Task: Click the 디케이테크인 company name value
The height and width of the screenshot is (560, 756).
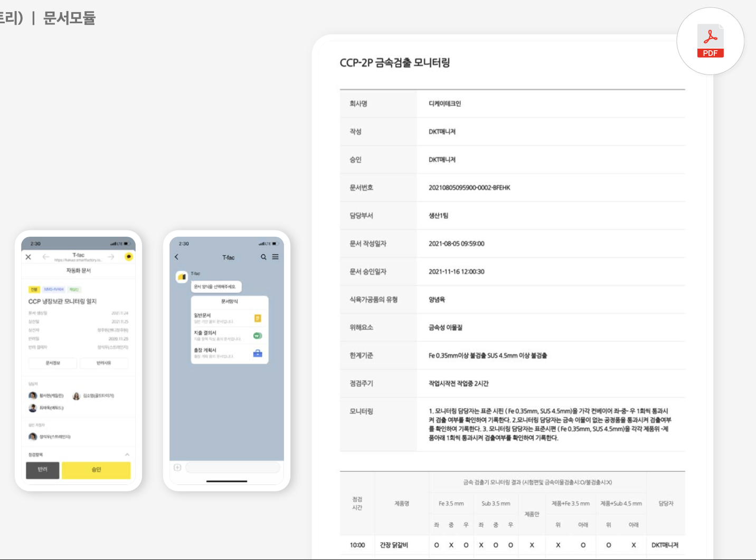Action: (x=445, y=104)
